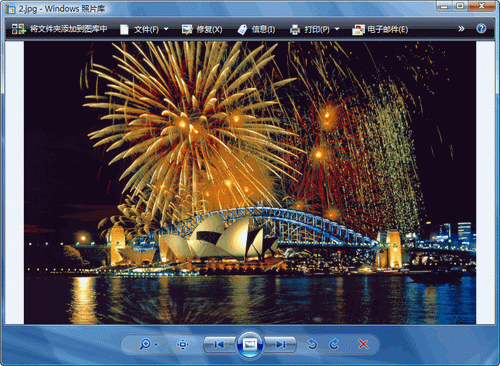Delete the photo with red X
500x366 pixels.
pyautogui.click(x=363, y=344)
